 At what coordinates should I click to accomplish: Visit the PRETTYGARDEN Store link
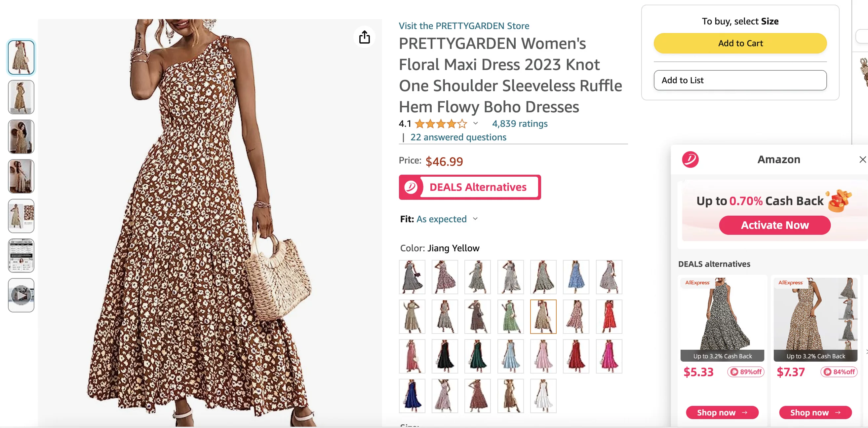pos(464,25)
